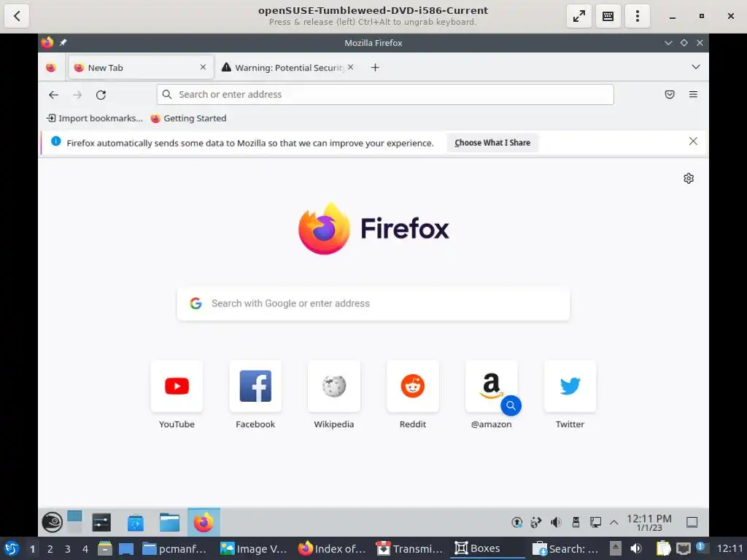Open the host clipboard manager tray icon
The image size is (747, 560).
pos(663,548)
